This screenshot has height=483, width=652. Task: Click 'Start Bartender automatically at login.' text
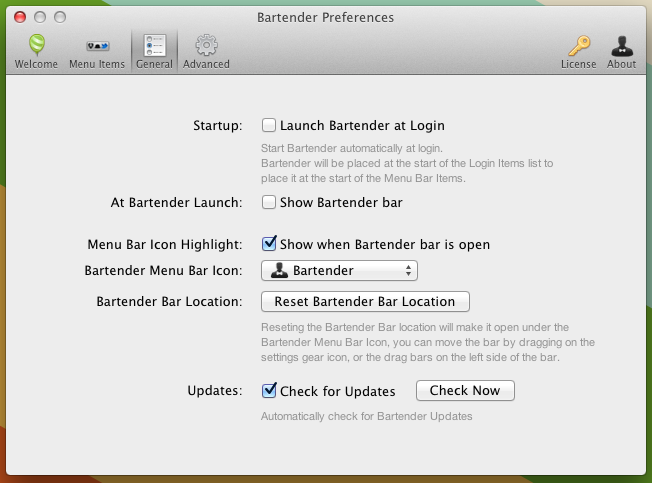352,148
